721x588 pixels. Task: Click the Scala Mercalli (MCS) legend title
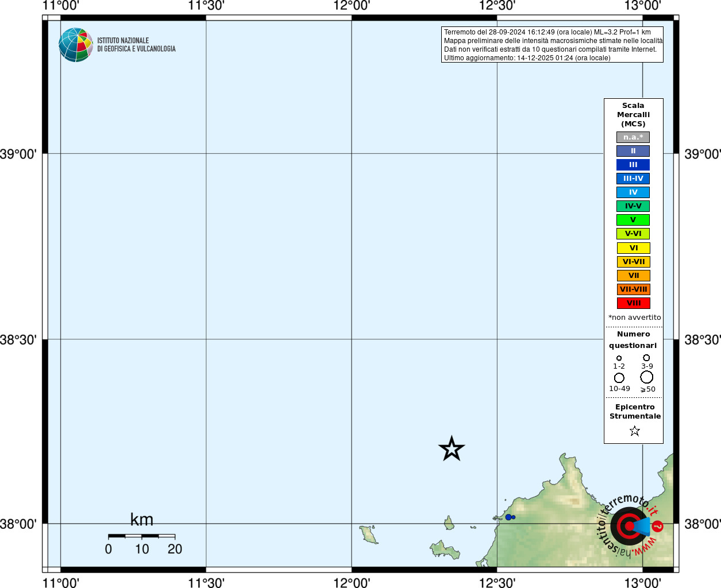click(x=633, y=115)
